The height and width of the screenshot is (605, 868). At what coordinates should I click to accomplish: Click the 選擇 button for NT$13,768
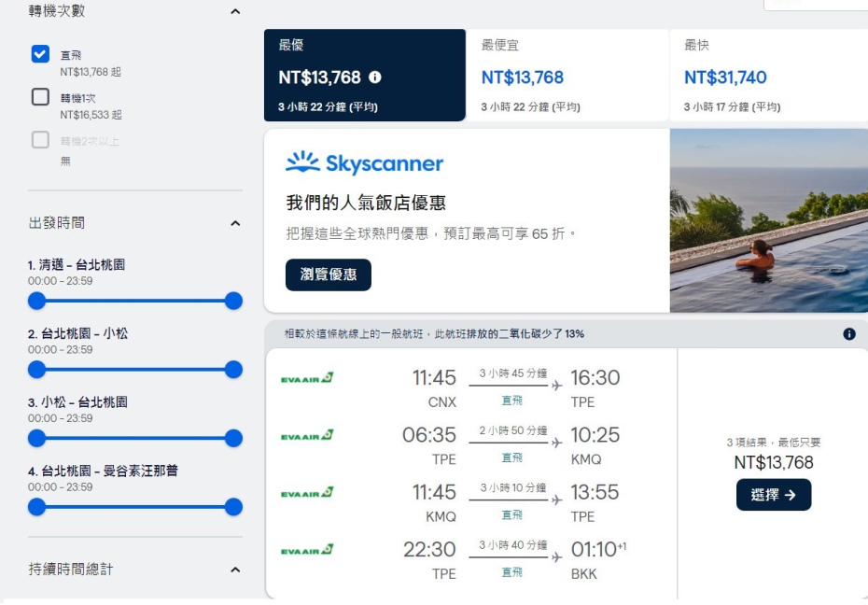coord(774,495)
